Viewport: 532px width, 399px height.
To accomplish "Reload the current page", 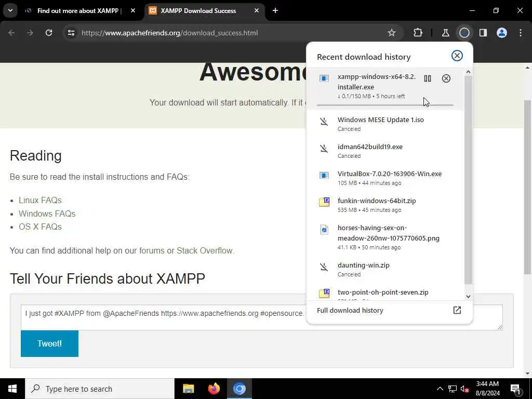I will (x=49, y=33).
